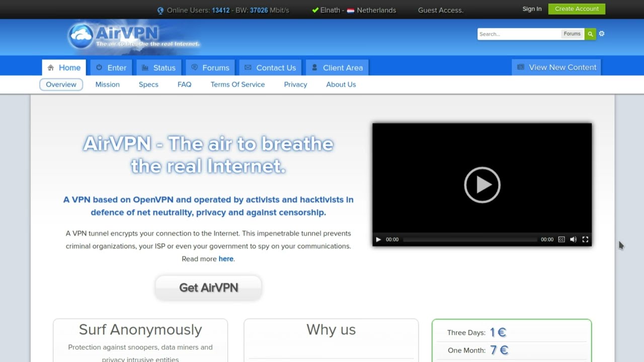Viewport: 644px width, 362px height.
Task: Click the online users count 13412
Action: tap(221, 10)
